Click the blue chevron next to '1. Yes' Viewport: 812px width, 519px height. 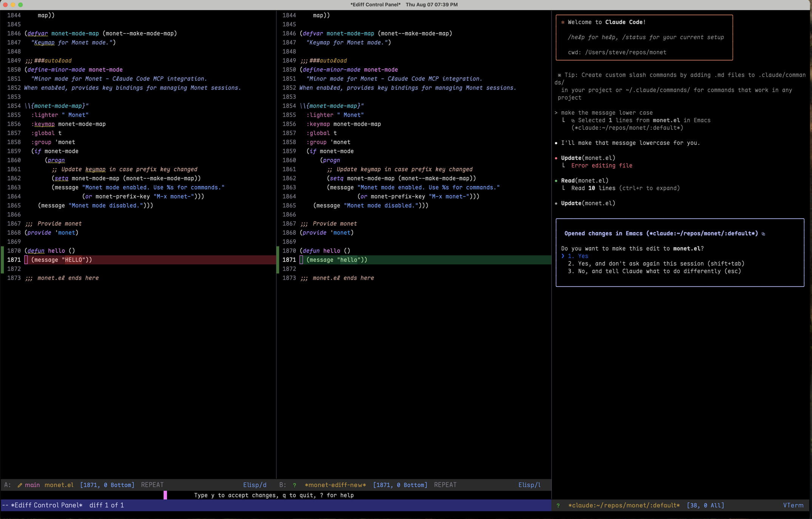(x=563, y=256)
